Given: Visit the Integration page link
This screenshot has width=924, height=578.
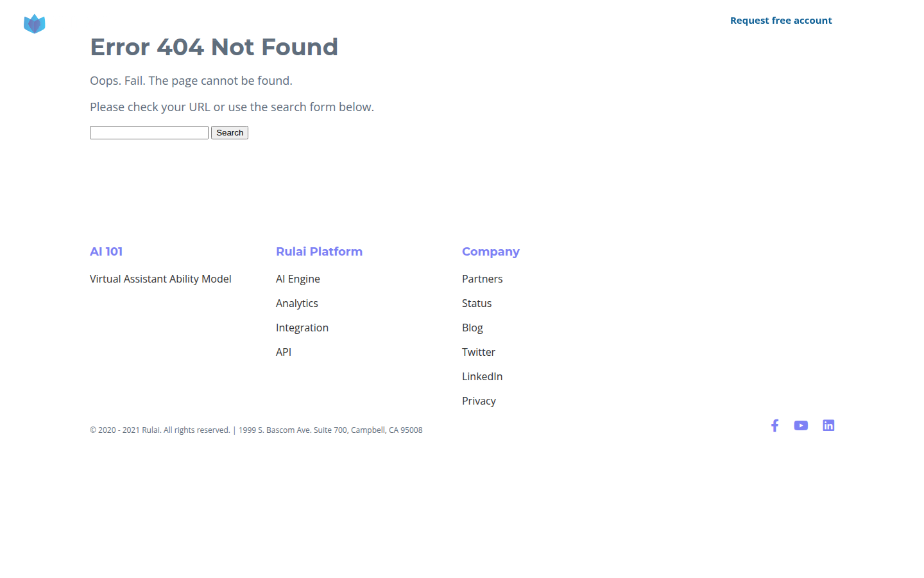Looking at the screenshot, I should 302,328.
